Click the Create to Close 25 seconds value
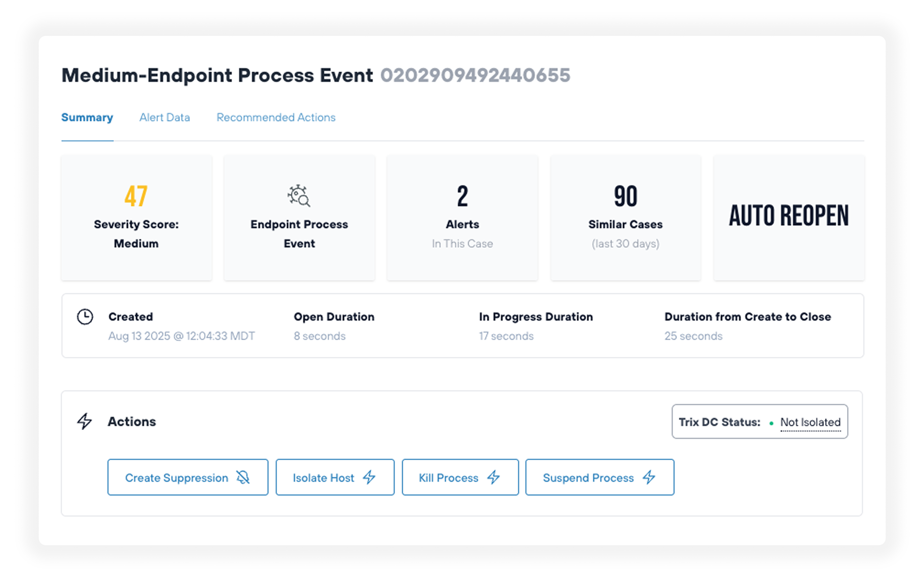Image resolution: width=924 pixels, height=581 pixels. click(x=693, y=336)
